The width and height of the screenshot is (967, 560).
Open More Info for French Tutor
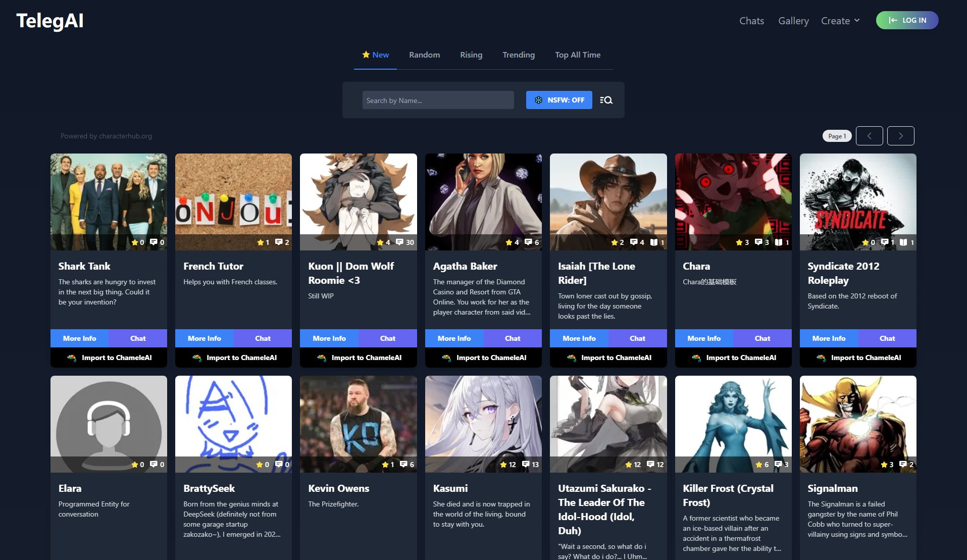(204, 338)
